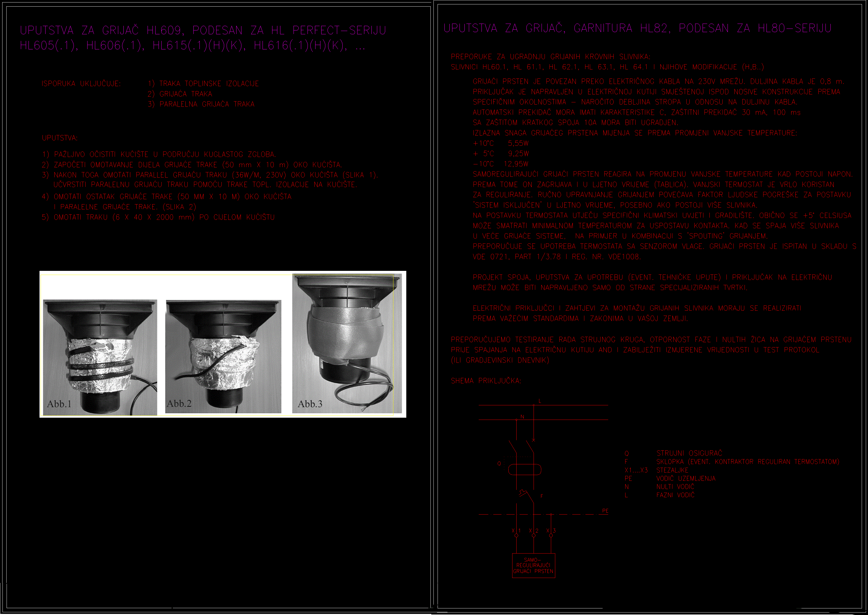Select legend entry 'X1...X3 STEZALJKE'

(656, 470)
